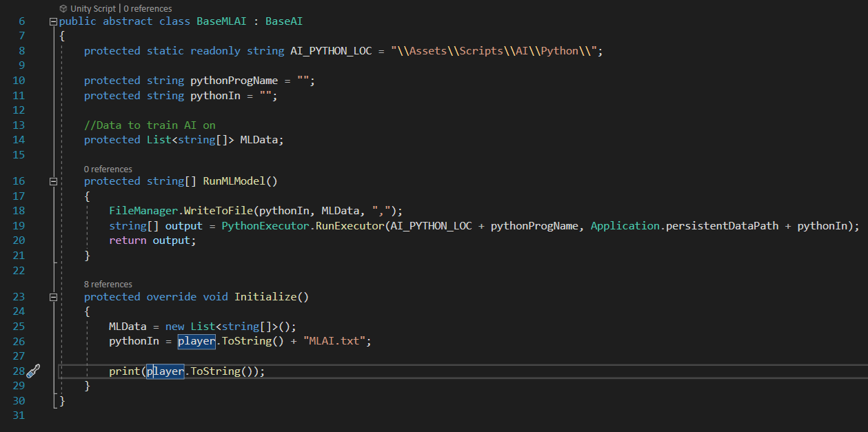
Task: Click the RunExecutor method call
Action: (350, 226)
